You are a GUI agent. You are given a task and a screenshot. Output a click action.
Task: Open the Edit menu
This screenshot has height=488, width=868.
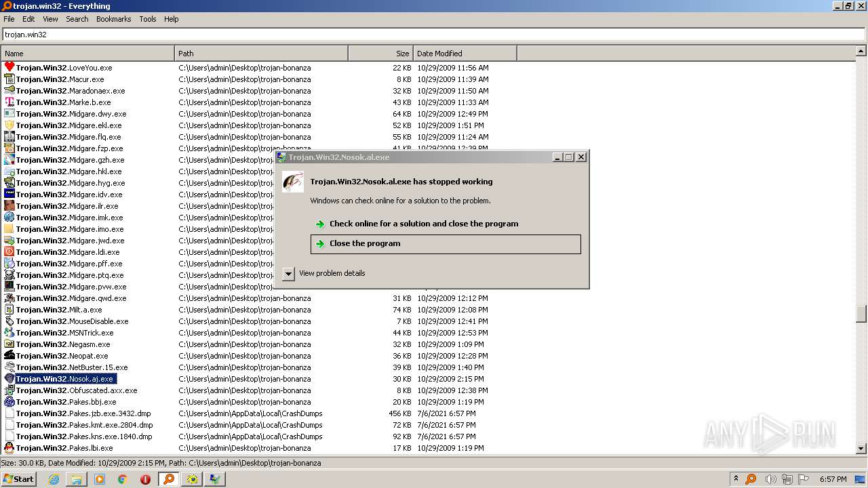28,19
